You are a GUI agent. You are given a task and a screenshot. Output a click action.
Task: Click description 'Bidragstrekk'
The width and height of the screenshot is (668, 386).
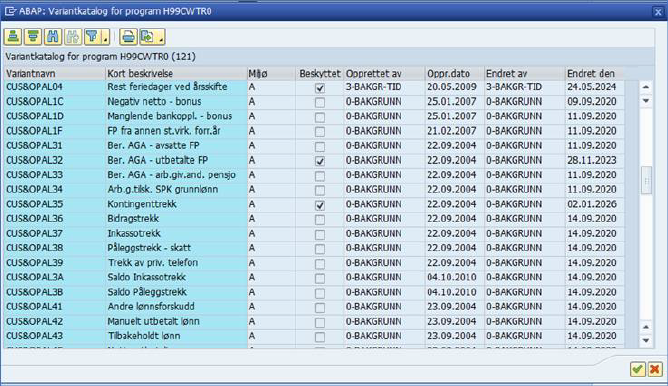point(133,219)
